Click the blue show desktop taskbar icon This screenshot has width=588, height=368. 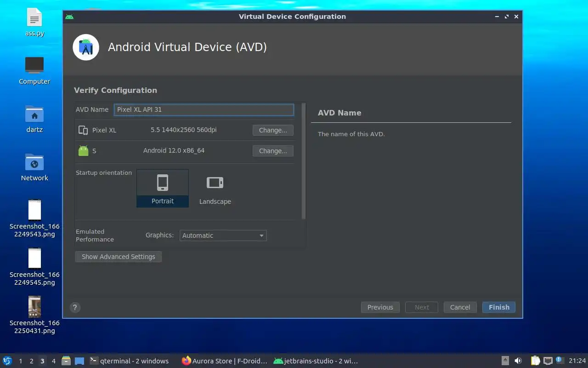pos(79,361)
